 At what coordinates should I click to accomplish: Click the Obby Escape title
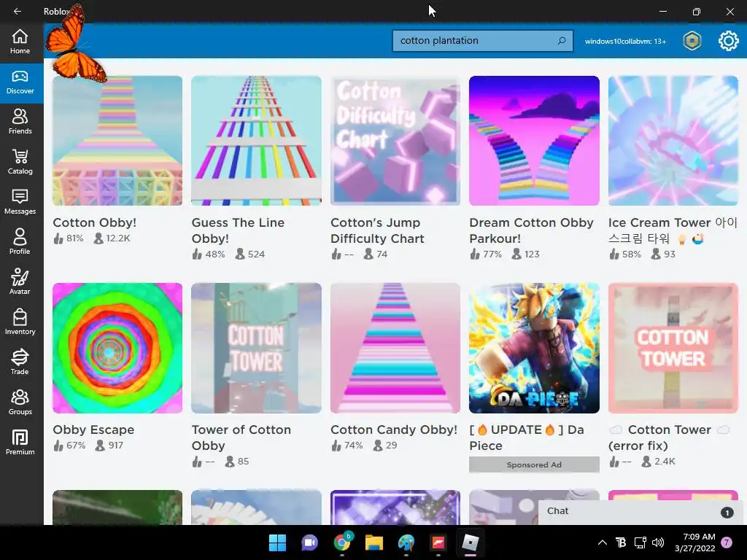coord(93,429)
